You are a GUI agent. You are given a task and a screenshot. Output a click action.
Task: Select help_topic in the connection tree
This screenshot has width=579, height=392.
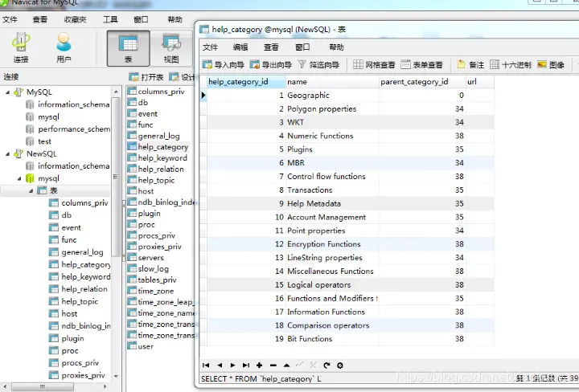(73, 301)
